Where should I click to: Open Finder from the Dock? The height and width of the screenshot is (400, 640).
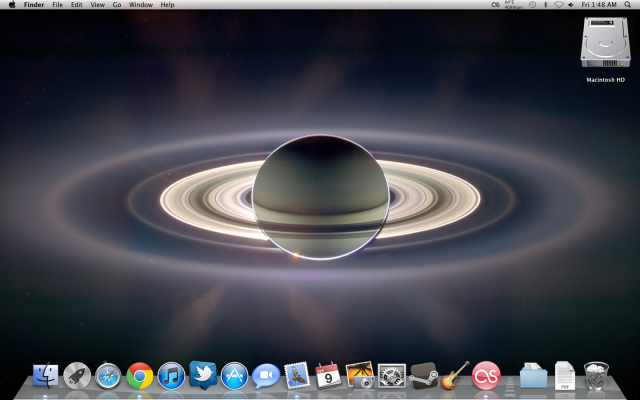click(45, 375)
